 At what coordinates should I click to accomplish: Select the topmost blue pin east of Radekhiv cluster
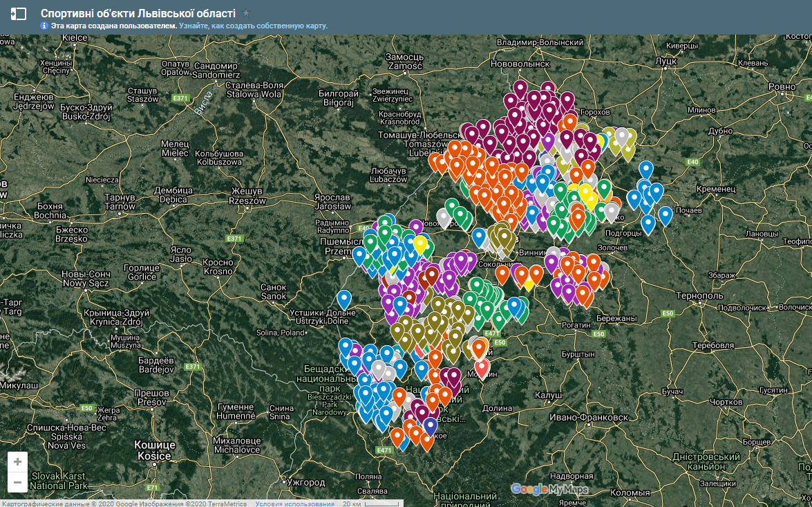(645, 168)
